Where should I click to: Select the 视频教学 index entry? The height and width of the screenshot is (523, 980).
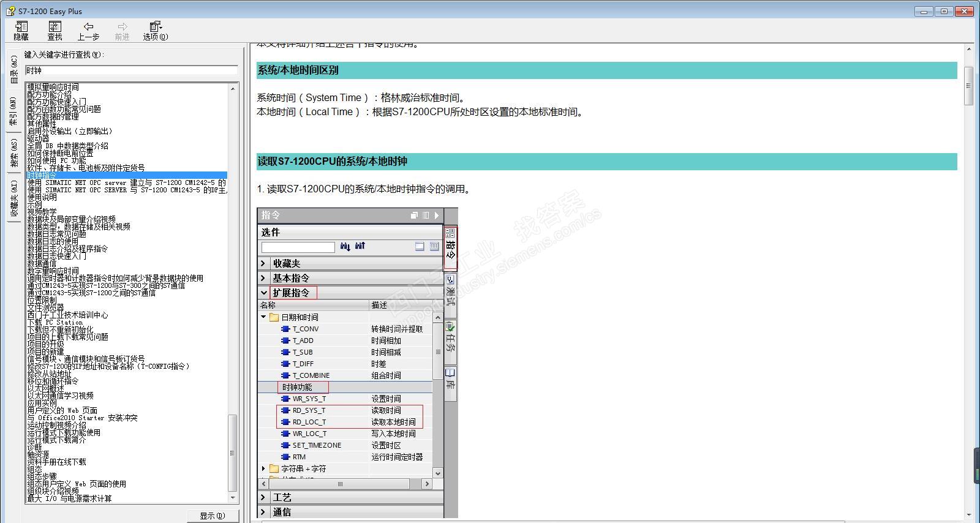[x=42, y=212]
